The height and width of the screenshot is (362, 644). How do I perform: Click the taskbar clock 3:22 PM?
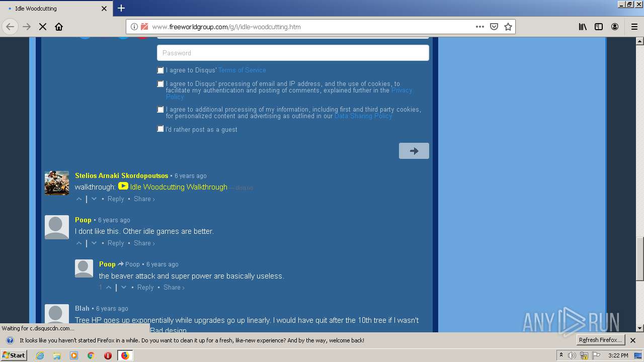click(618, 355)
